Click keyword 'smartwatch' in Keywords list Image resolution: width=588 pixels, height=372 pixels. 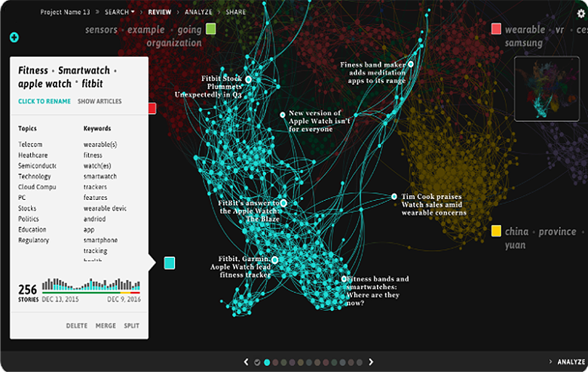coord(100,177)
